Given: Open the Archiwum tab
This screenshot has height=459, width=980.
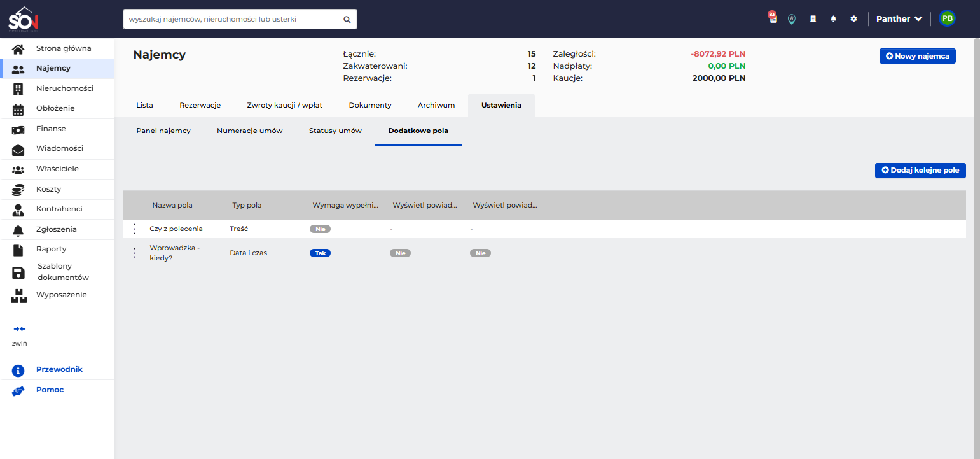Looking at the screenshot, I should click(436, 105).
